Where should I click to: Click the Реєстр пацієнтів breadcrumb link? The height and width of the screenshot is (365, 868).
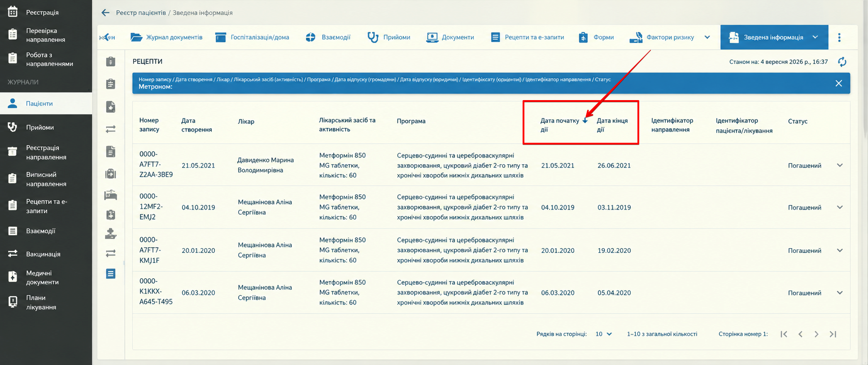pyautogui.click(x=141, y=13)
